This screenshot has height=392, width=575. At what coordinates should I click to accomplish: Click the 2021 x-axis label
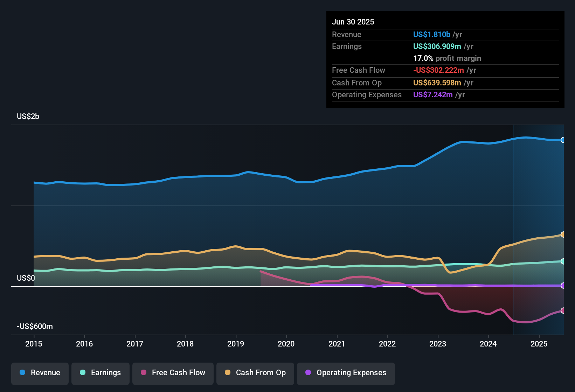[x=337, y=344]
